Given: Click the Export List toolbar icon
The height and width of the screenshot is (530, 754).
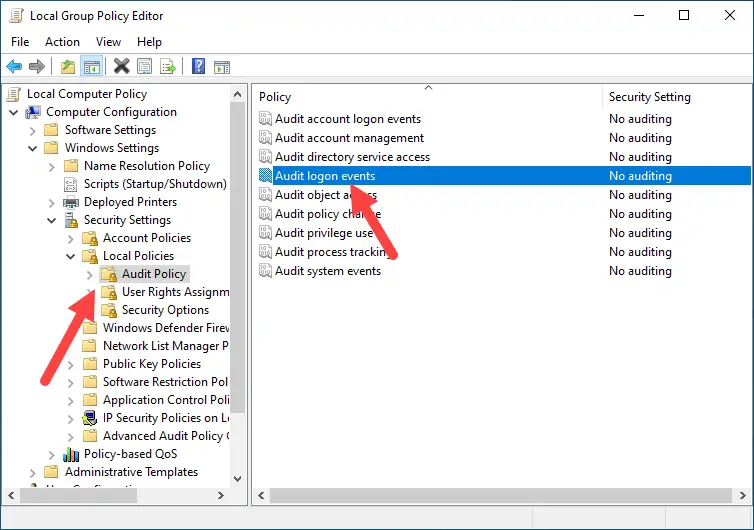Looking at the screenshot, I should point(168,66).
